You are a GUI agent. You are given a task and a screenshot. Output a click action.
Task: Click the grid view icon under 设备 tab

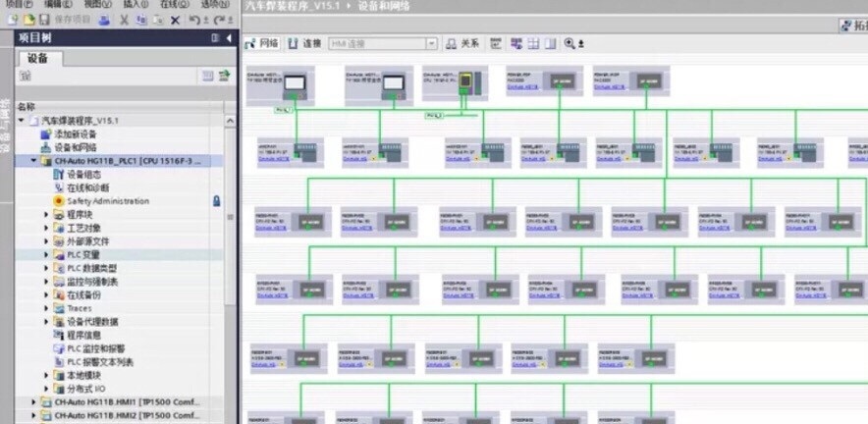click(x=207, y=76)
